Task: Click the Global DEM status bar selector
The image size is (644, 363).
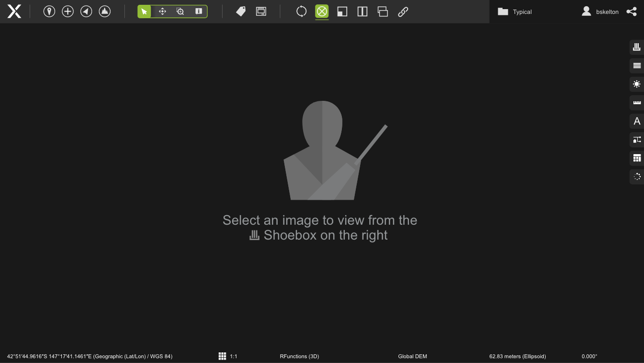Action: click(x=412, y=356)
